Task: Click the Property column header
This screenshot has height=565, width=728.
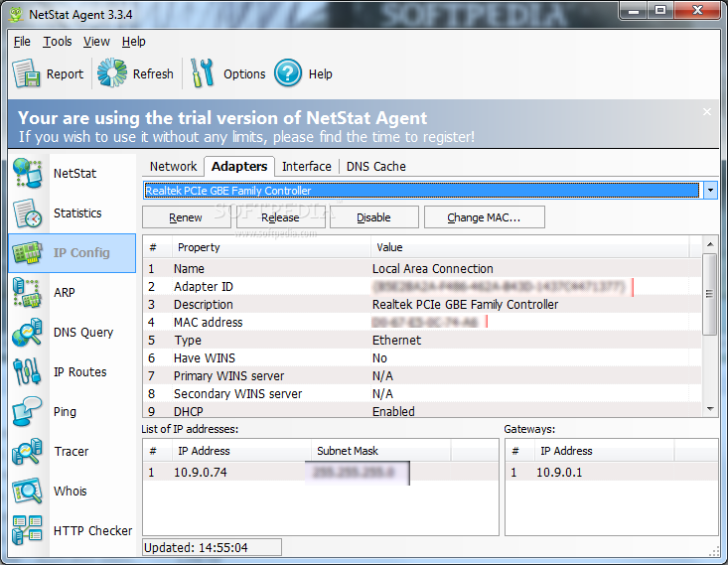Action: coord(271,247)
